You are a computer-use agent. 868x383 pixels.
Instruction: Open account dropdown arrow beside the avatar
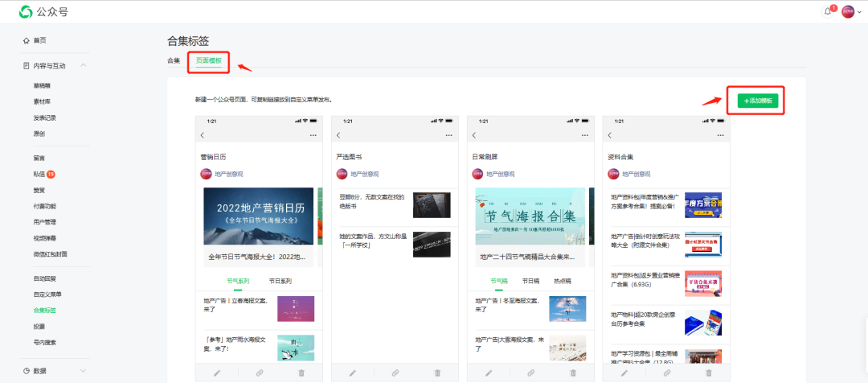point(858,11)
